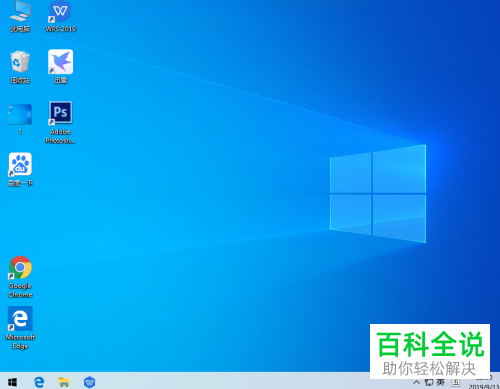500x389 pixels.
Task: Expand the hidden tray icons chevron
Action: (416, 382)
